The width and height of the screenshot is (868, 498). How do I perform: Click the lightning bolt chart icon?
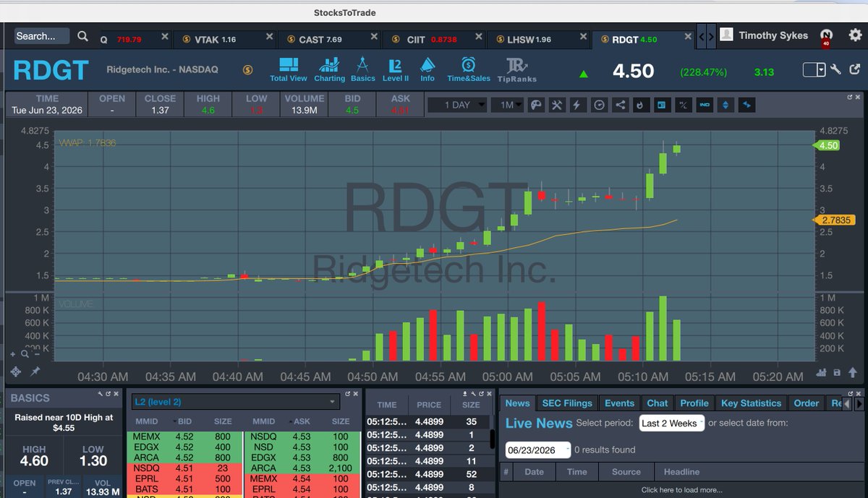[577, 105]
